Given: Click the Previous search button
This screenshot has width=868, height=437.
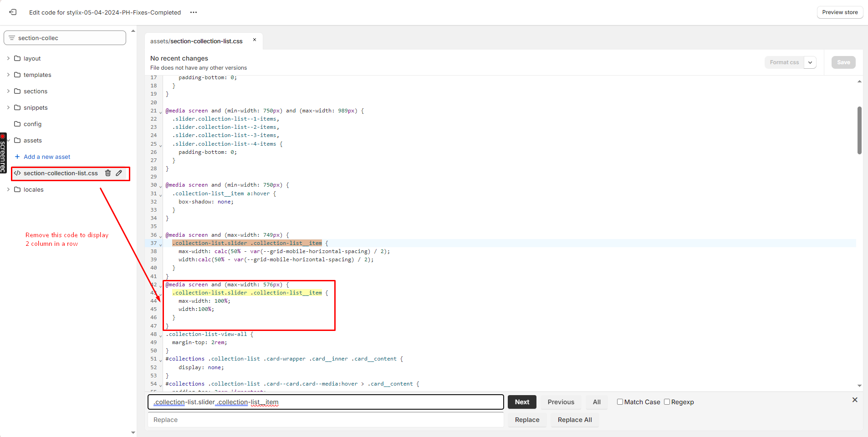Looking at the screenshot, I should point(561,402).
